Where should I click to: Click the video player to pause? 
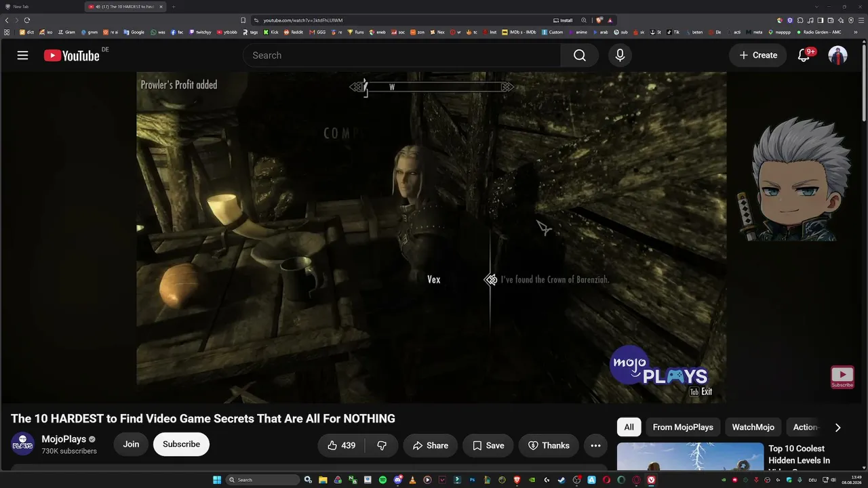click(431, 237)
